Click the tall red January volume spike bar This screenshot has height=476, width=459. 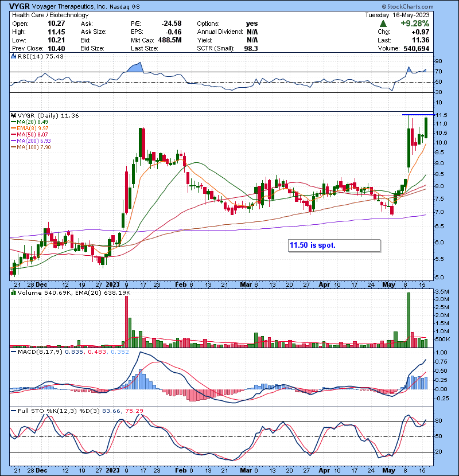127,322
